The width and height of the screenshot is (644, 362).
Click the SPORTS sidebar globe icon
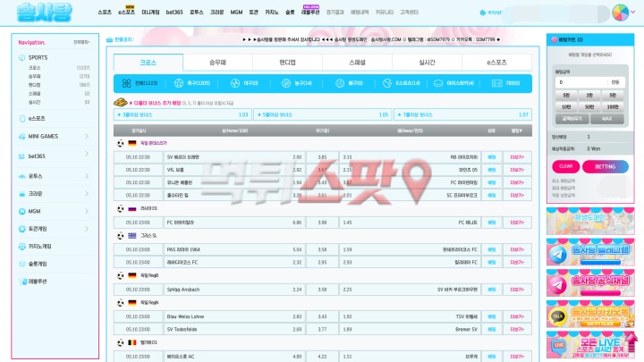pos(22,58)
